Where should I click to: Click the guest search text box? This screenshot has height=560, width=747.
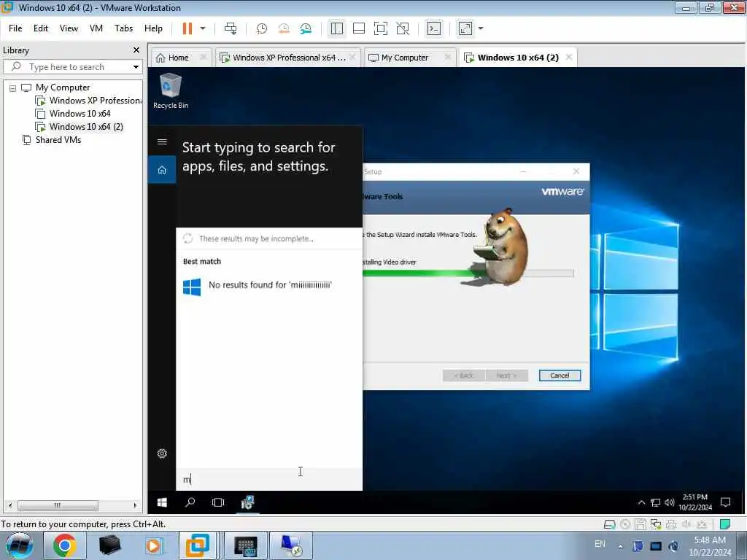pos(269,480)
